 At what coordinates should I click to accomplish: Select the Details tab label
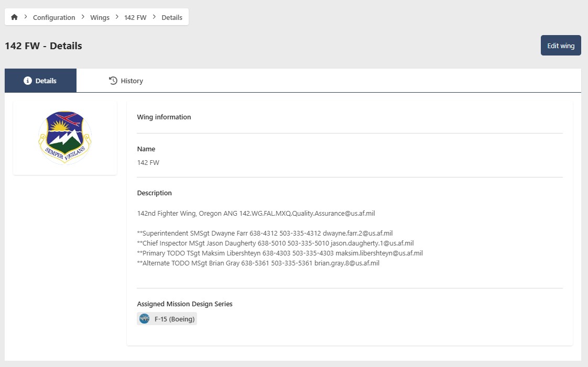coord(46,81)
